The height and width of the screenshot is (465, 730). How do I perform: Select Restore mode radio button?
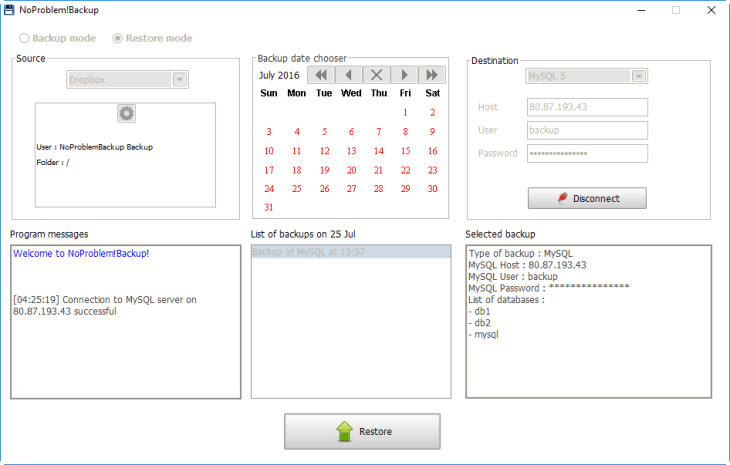[x=152, y=38]
